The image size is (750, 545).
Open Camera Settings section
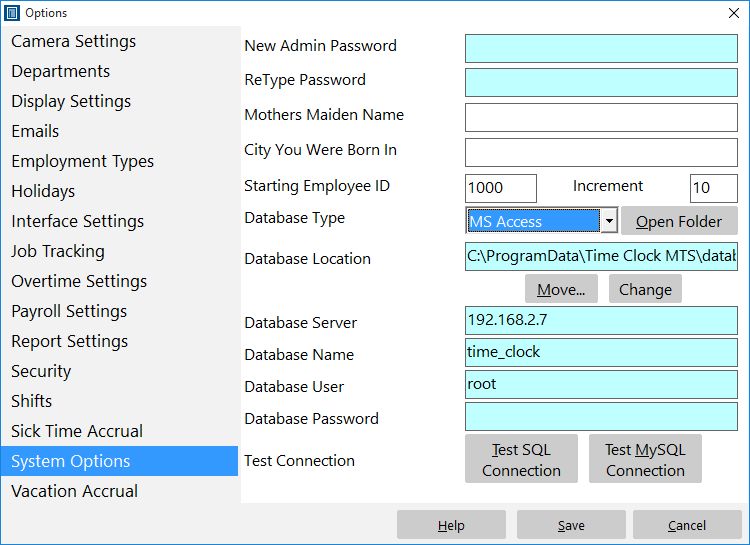pyautogui.click(x=120, y=41)
